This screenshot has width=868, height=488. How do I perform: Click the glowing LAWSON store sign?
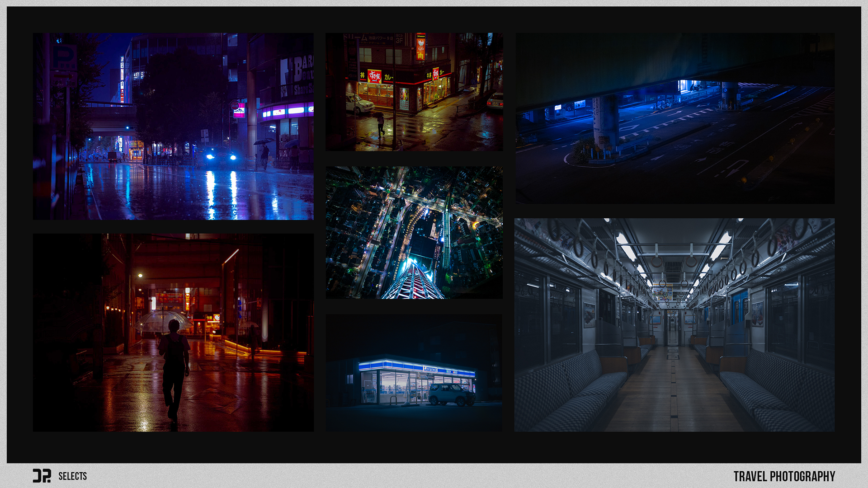(429, 369)
